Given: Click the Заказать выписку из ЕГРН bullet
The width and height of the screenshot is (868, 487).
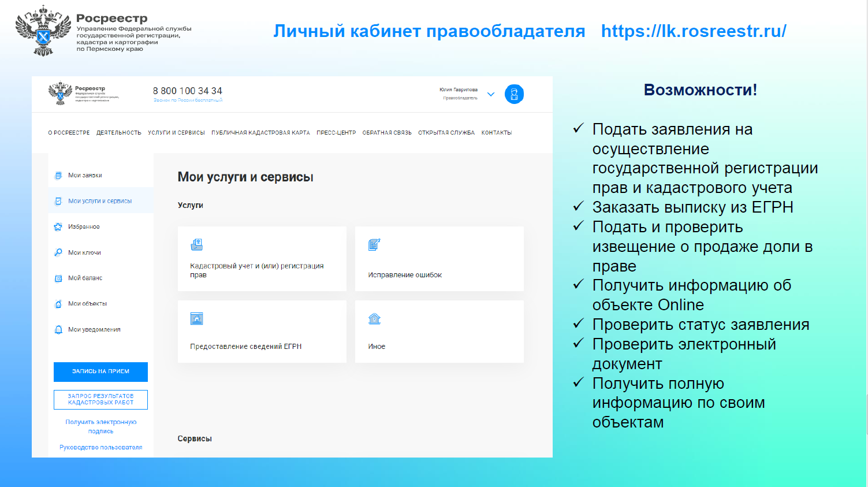Looking at the screenshot, I should (x=692, y=207).
